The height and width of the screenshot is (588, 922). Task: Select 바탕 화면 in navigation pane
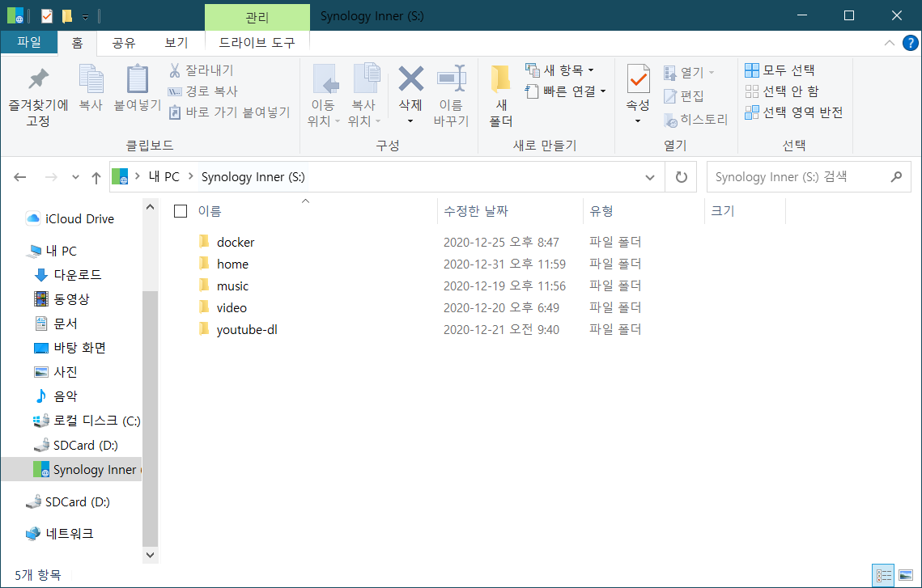click(70, 348)
